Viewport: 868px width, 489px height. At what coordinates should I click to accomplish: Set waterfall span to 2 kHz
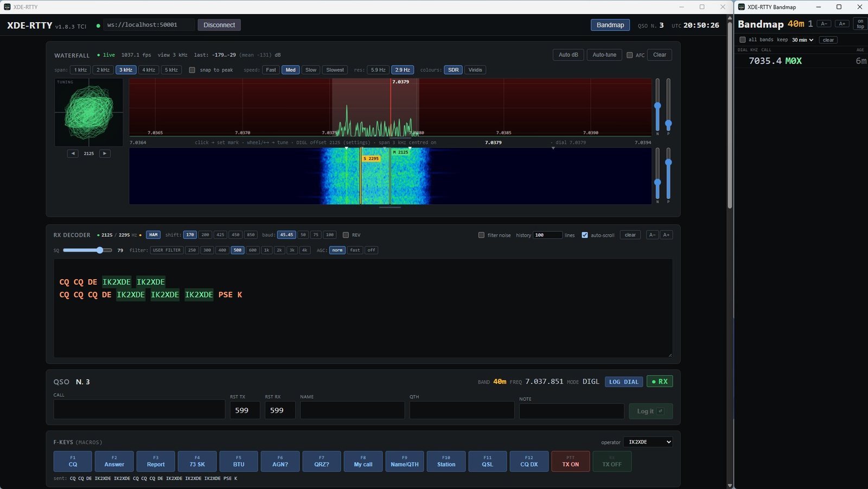click(103, 70)
